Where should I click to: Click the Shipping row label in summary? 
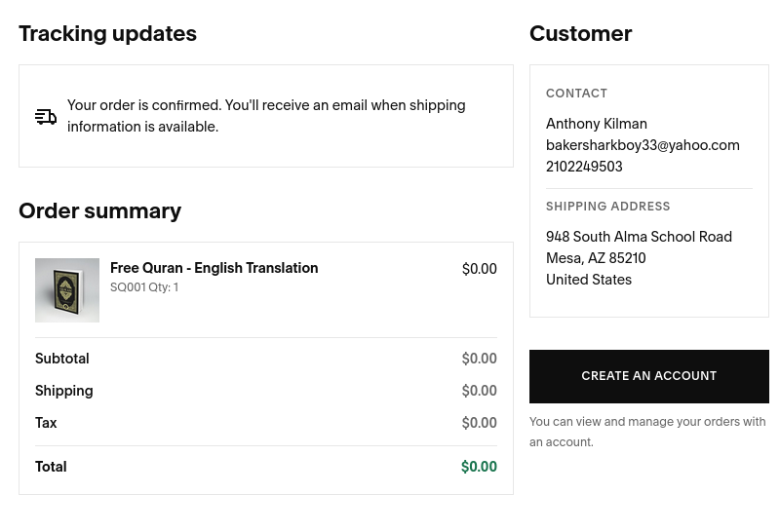pos(63,391)
